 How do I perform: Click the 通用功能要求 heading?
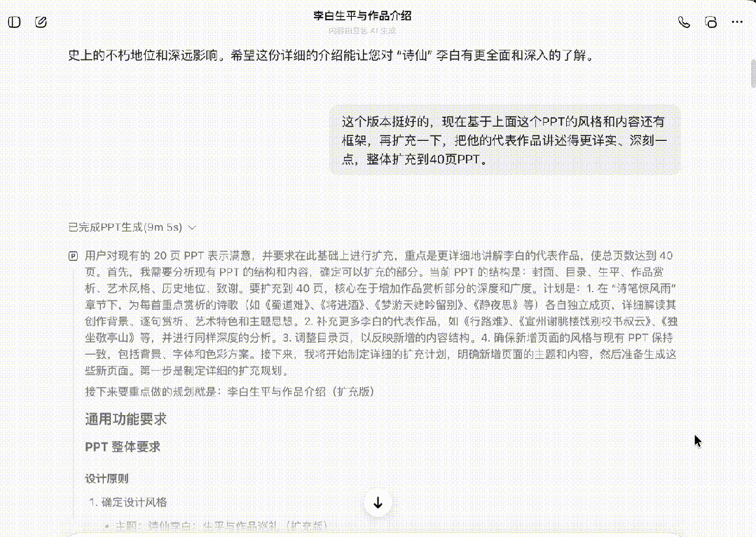tap(126, 419)
